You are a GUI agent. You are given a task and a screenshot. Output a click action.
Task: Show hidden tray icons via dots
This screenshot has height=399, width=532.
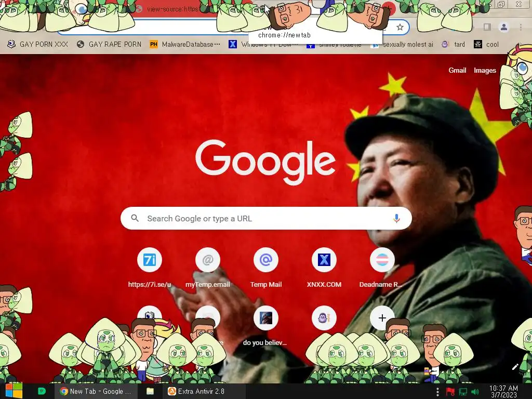[437, 392]
